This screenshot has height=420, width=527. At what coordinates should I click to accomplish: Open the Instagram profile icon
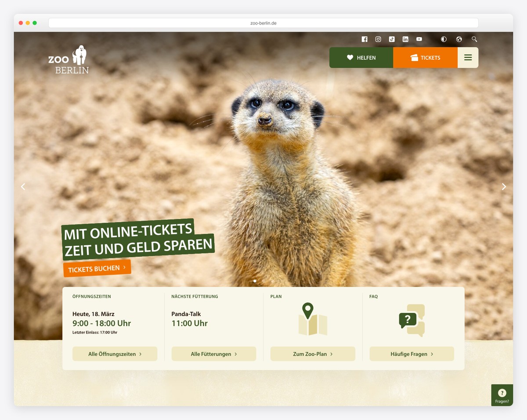point(378,39)
